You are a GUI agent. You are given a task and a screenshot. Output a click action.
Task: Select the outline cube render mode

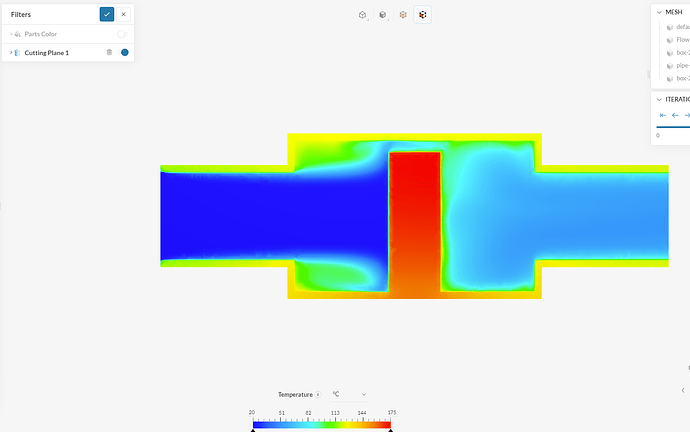(362, 15)
